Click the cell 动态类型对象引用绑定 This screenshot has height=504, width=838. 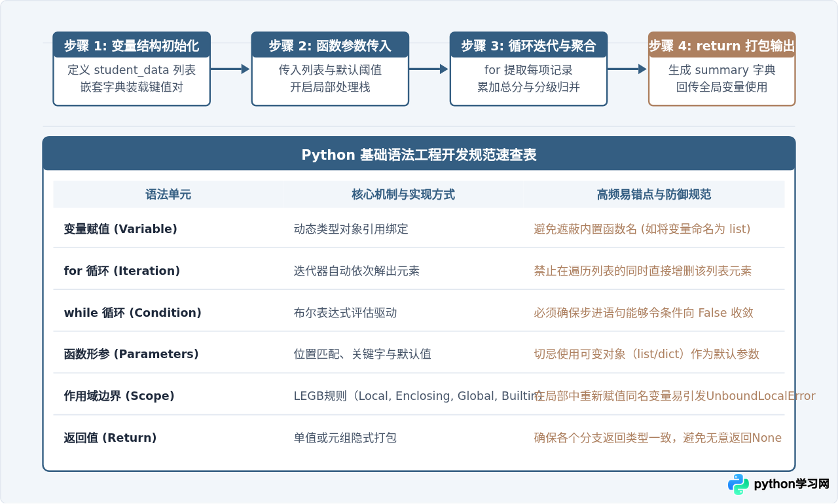(x=351, y=229)
